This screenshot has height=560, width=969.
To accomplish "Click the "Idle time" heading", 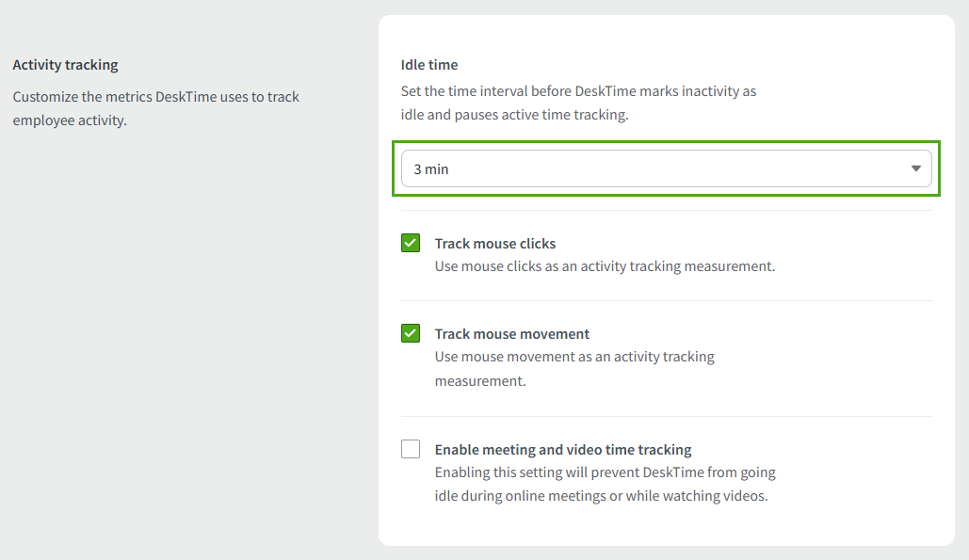I will 429,65.
